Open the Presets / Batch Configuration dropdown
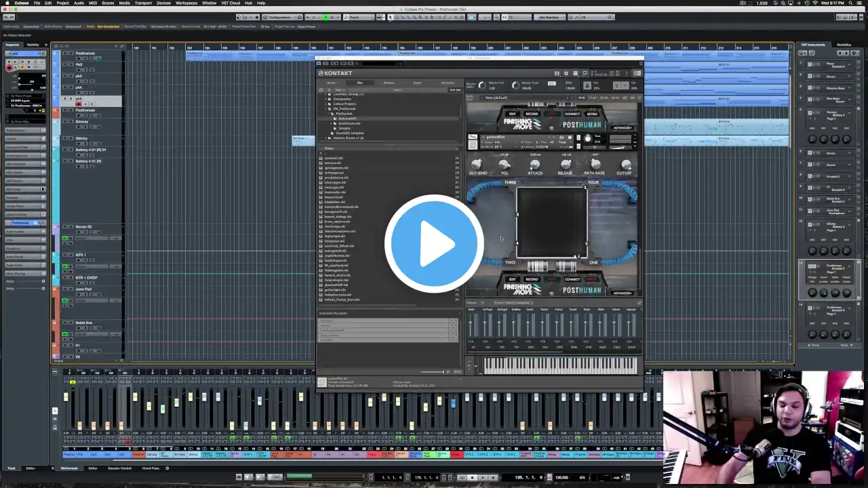 [x=513, y=303]
